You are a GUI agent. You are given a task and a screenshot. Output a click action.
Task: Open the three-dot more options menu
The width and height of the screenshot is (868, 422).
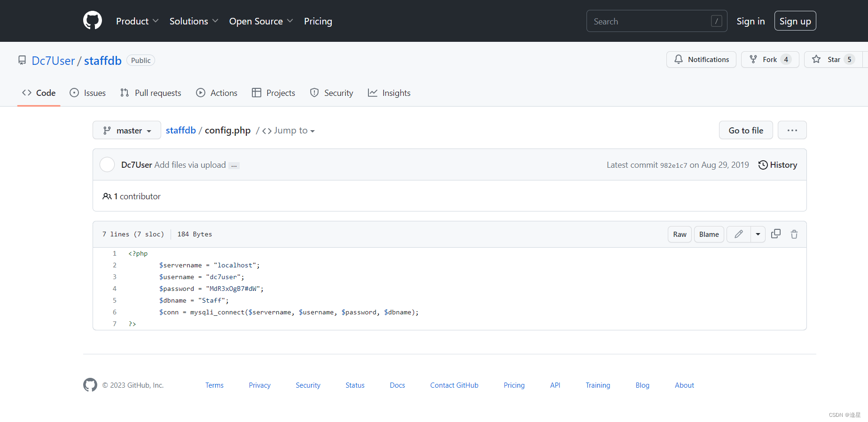[x=792, y=130]
